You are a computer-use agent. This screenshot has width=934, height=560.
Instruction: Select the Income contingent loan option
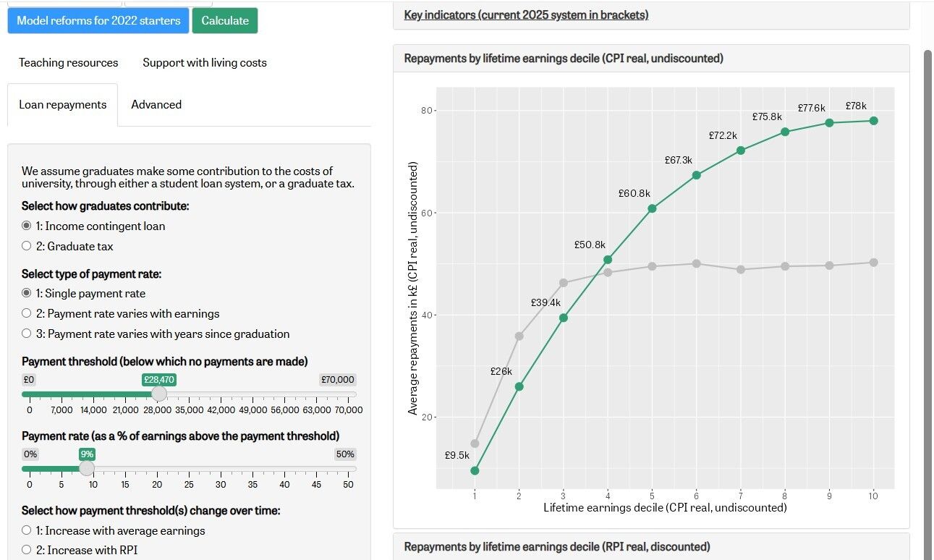(27, 226)
